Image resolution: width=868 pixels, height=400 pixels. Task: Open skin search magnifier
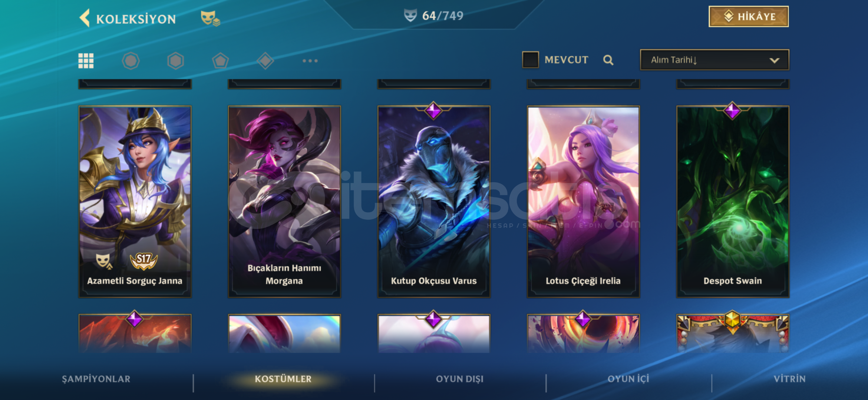pos(608,60)
